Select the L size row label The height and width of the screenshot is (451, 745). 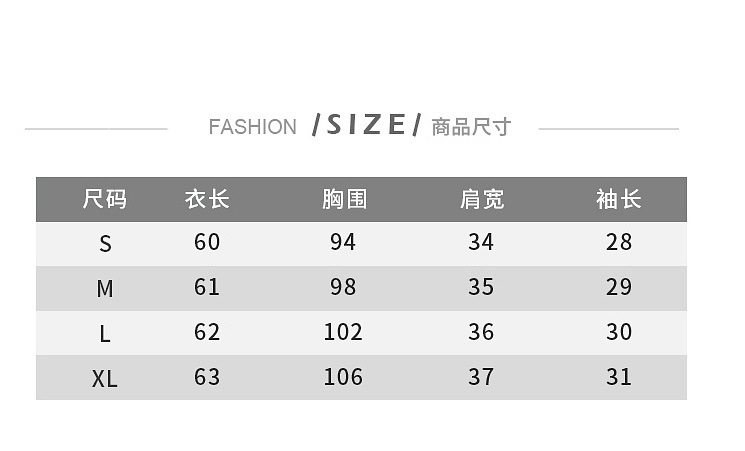click(x=105, y=334)
